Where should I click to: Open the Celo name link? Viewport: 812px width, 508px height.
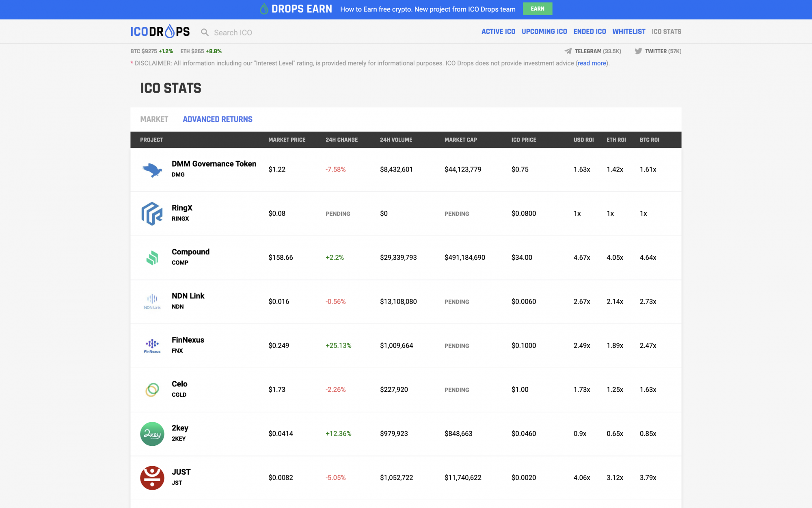click(x=179, y=384)
